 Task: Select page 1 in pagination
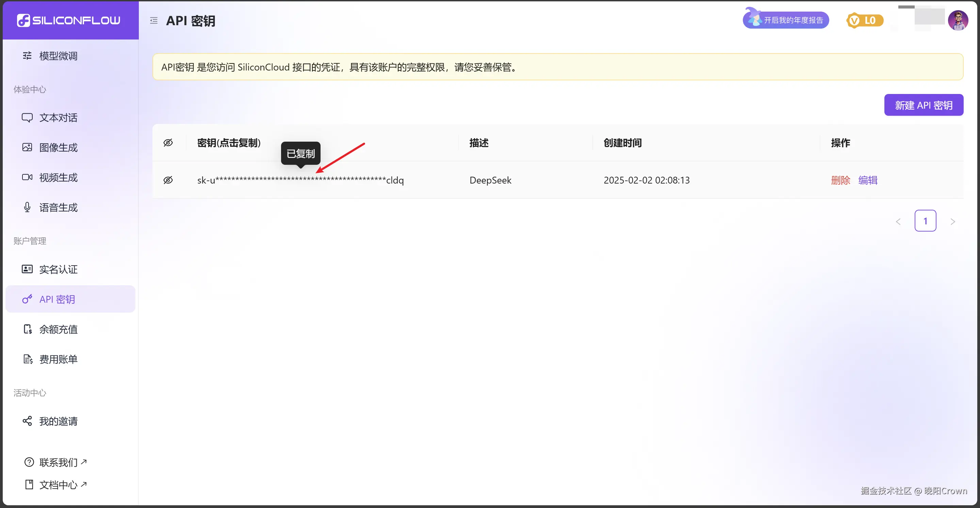[x=925, y=221]
